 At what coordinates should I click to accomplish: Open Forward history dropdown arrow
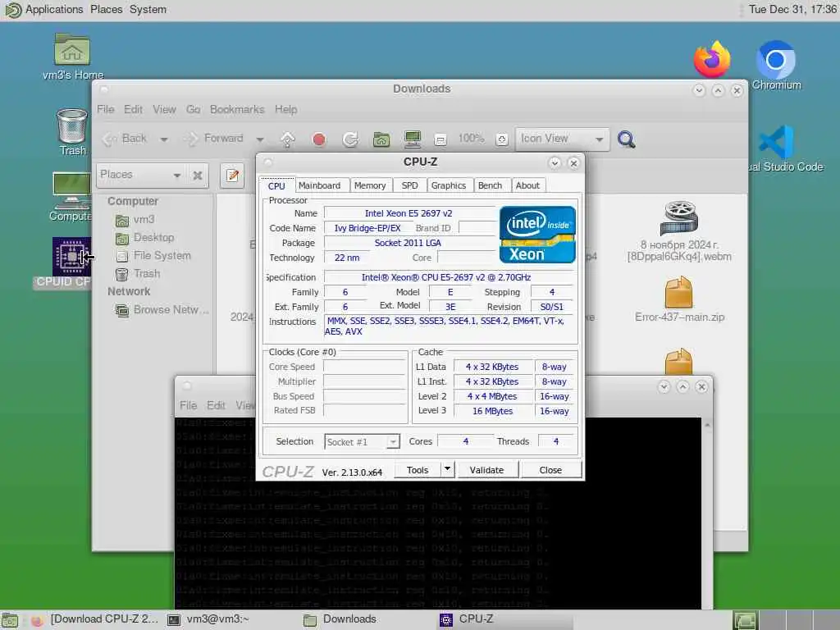click(x=260, y=139)
